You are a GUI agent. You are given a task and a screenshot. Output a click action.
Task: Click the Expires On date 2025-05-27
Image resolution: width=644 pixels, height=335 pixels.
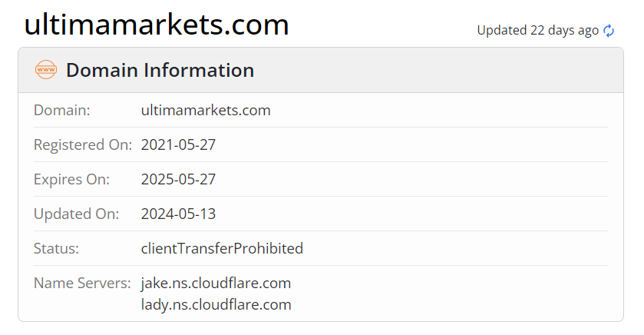pos(178,179)
